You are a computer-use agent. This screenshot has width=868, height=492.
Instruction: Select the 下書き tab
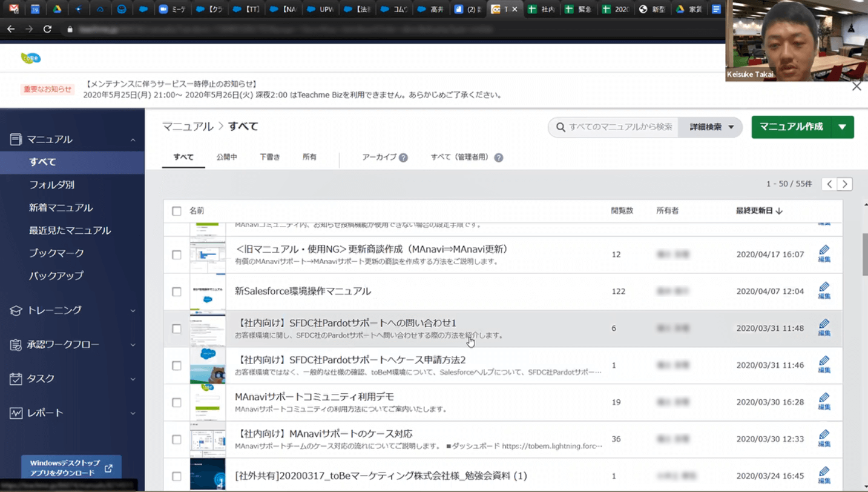click(x=270, y=157)
